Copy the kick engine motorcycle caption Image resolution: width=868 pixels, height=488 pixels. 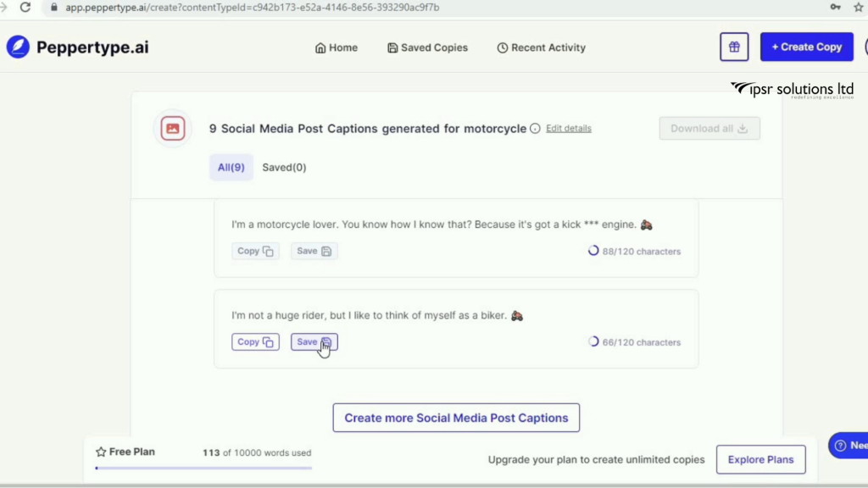pyautogui.click(x=255, y=251)
